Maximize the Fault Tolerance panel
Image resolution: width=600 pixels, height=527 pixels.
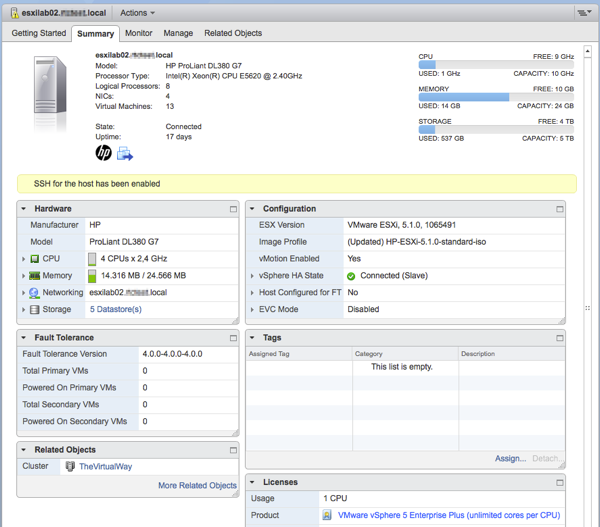click(233, 338)
